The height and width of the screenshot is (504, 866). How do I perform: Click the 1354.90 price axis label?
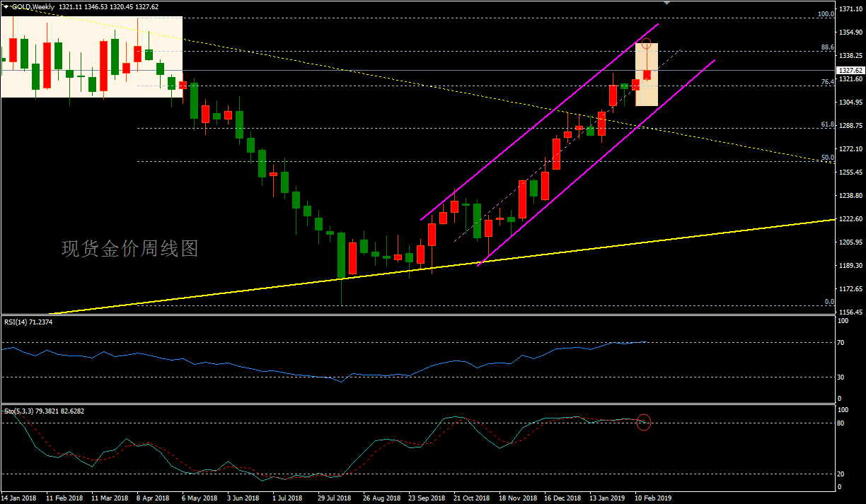click(x=850, y=32)
